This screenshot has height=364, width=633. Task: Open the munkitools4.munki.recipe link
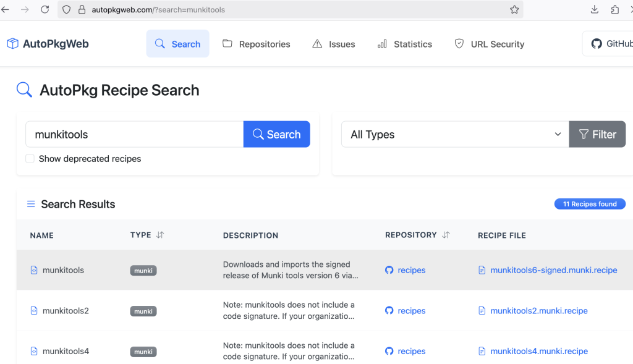click(539, 351)
